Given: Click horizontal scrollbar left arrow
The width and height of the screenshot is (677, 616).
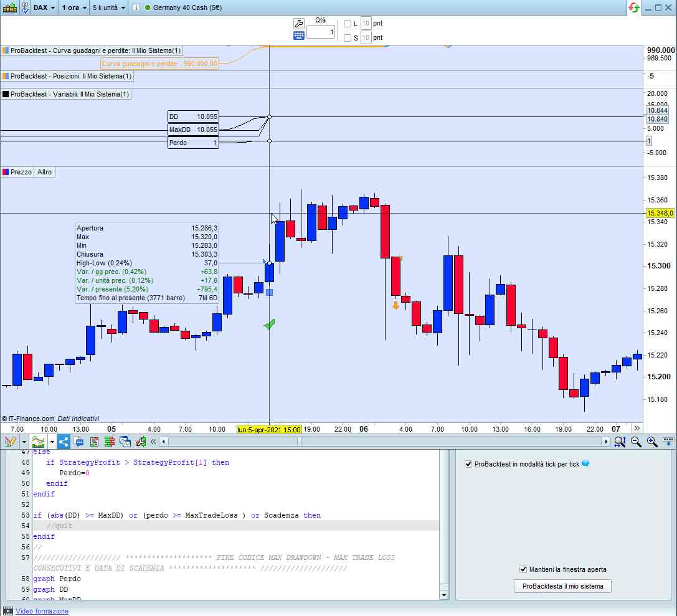Looking at the screenshot, I should pos(164,442).
